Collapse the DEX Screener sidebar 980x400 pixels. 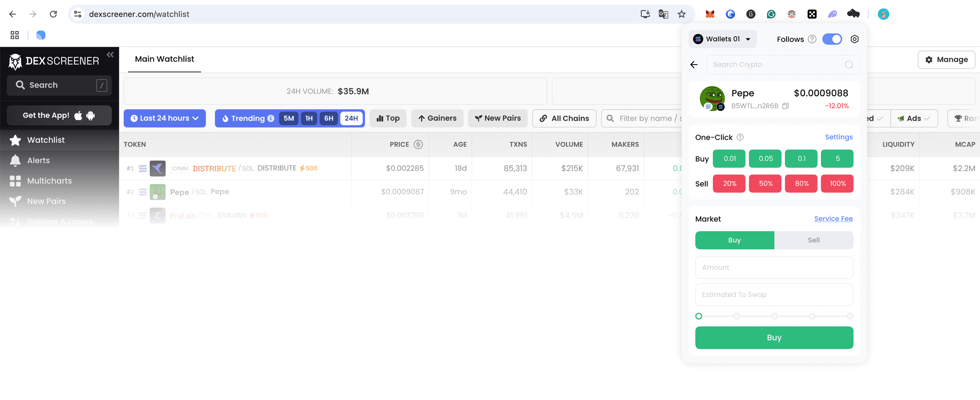(x=110, y=55)
